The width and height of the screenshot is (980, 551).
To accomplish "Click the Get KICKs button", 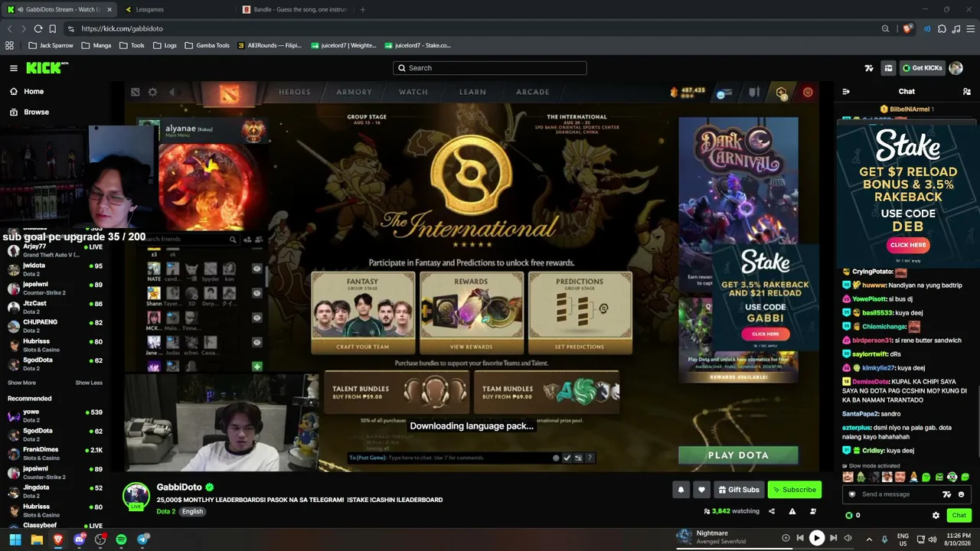I will pos(922,68).
